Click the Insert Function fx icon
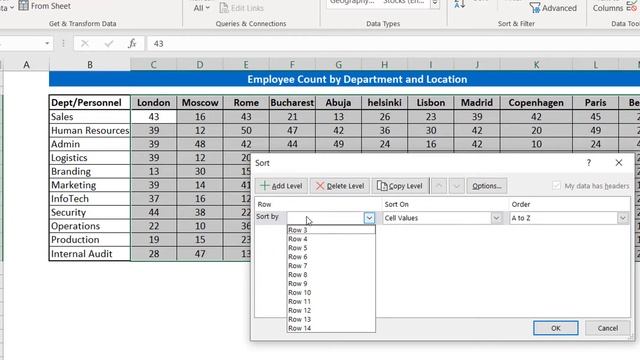 tap(132, 43)
